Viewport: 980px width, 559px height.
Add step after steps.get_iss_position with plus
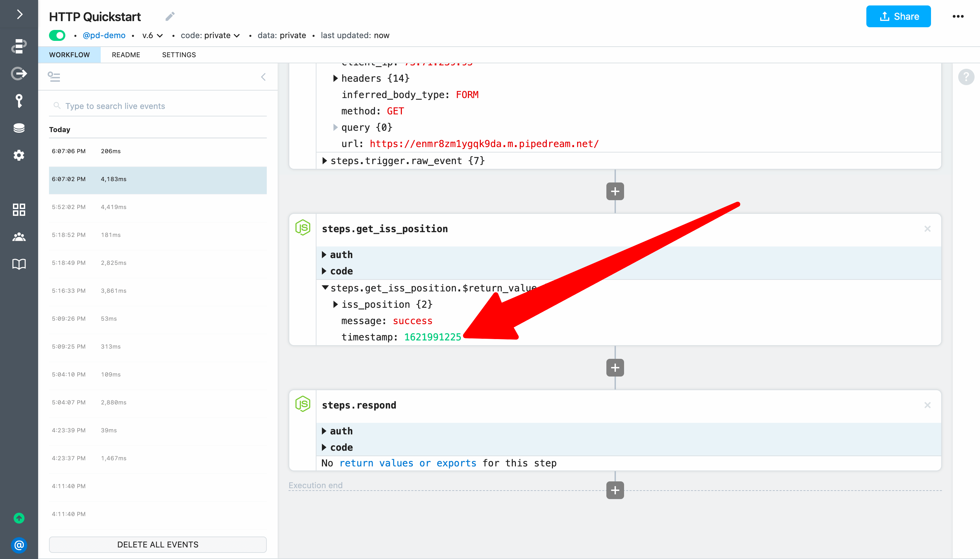(x=615, y=368)
